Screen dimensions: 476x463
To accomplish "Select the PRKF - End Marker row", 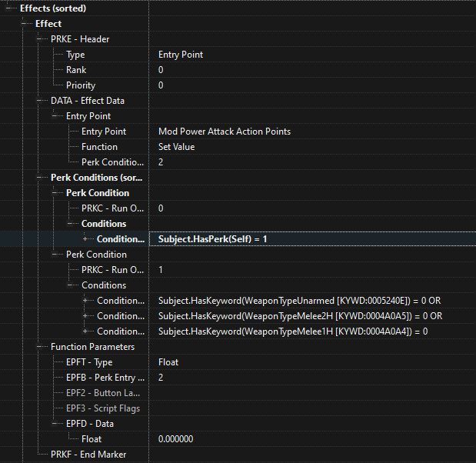I will click(88, 455).
